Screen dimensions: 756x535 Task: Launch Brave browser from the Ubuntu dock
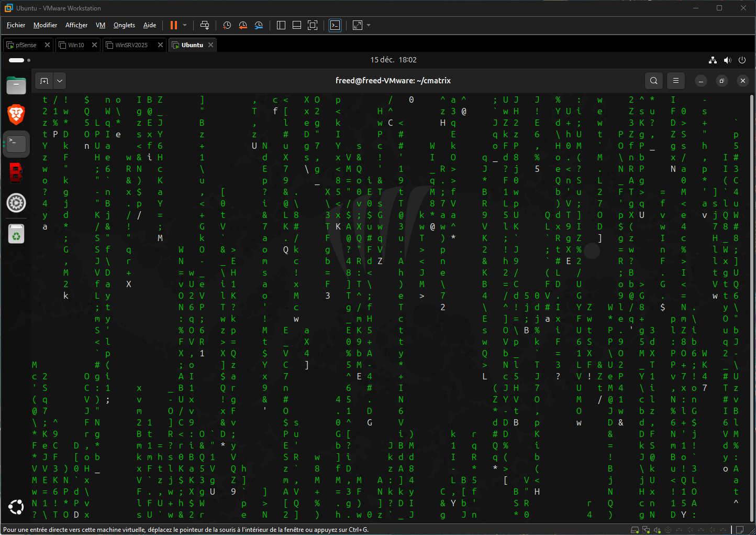(16, 114)
